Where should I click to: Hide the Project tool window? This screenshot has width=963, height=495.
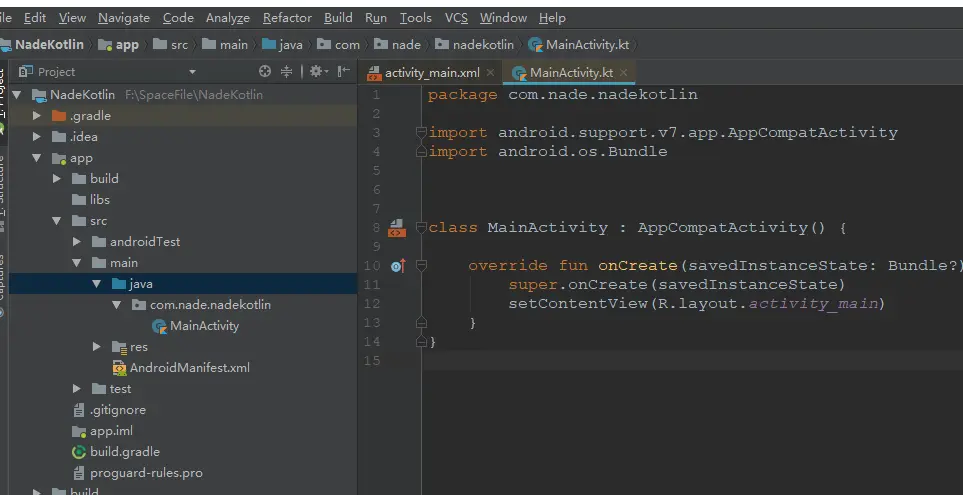[x=344, y=71]
